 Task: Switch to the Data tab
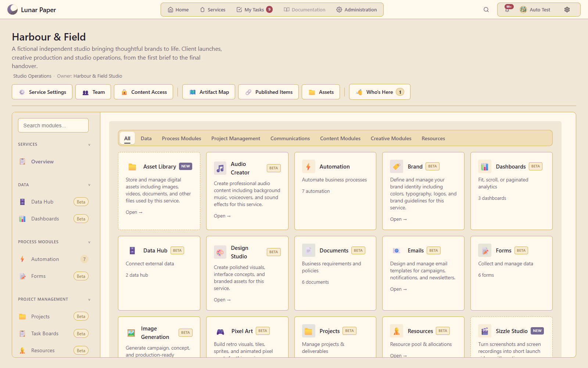(146, 138)
